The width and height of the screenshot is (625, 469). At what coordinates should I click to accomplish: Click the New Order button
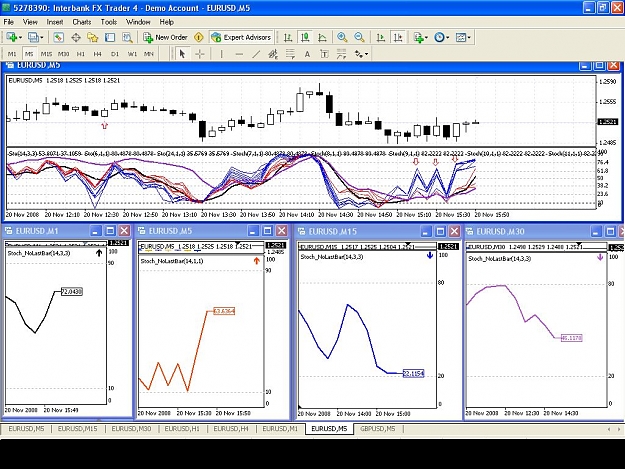tap(165, 37)
